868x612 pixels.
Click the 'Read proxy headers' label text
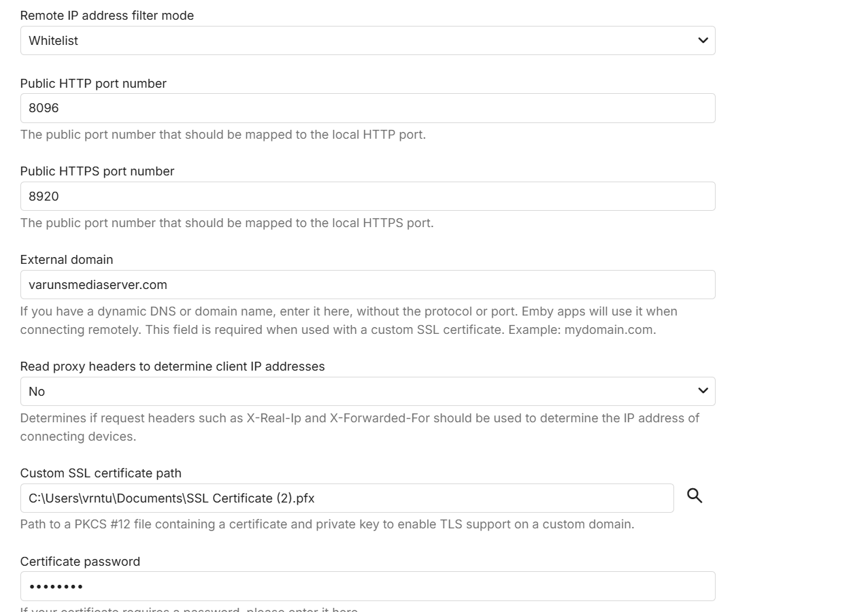[x=172, y=367]
